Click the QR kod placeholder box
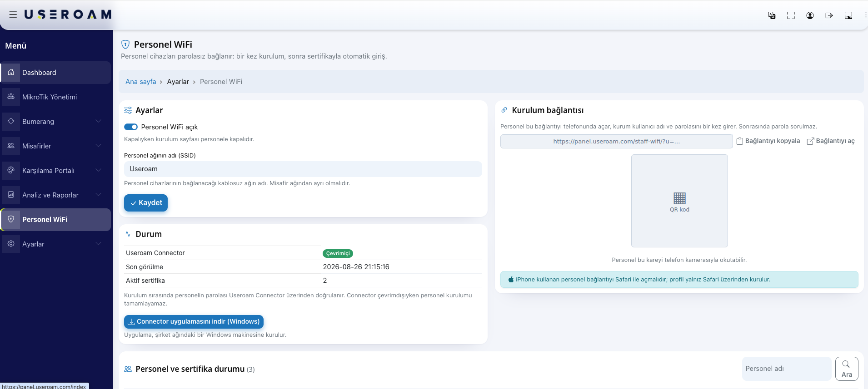This screenshot has height=389, width=868. pyautogui.click(x=679, y=201)
